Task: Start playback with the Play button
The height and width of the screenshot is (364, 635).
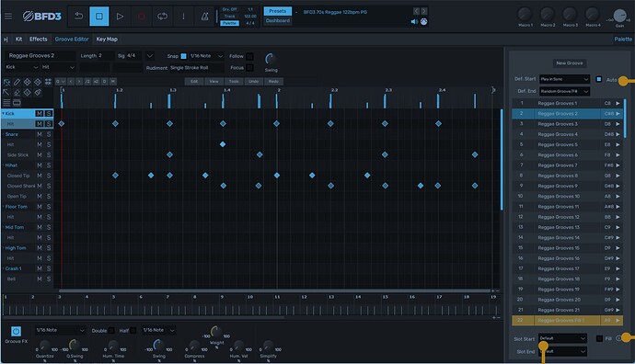Action: pos(120,17)
